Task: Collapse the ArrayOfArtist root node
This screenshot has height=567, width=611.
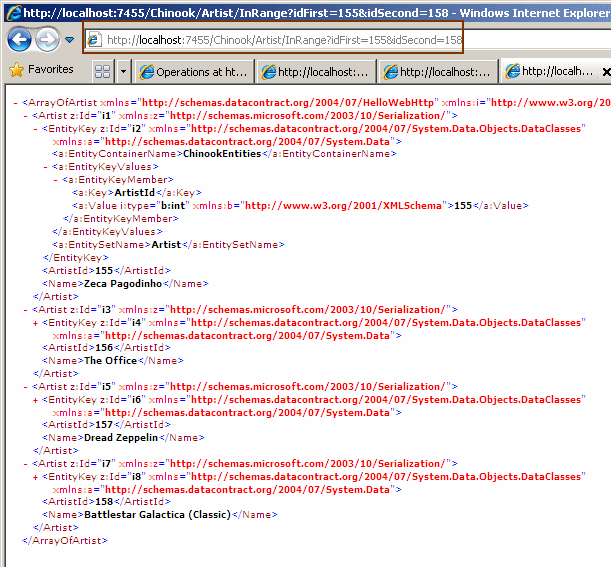Action: (15, 103)
